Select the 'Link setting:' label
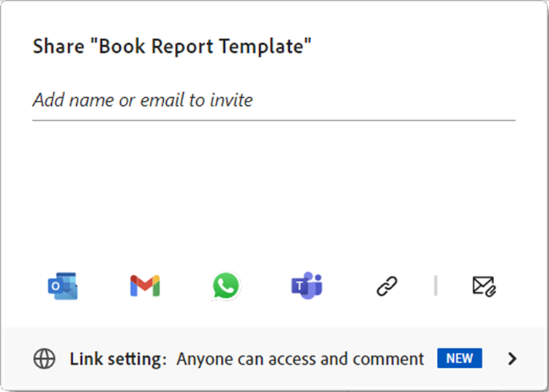 pos(118,359)
